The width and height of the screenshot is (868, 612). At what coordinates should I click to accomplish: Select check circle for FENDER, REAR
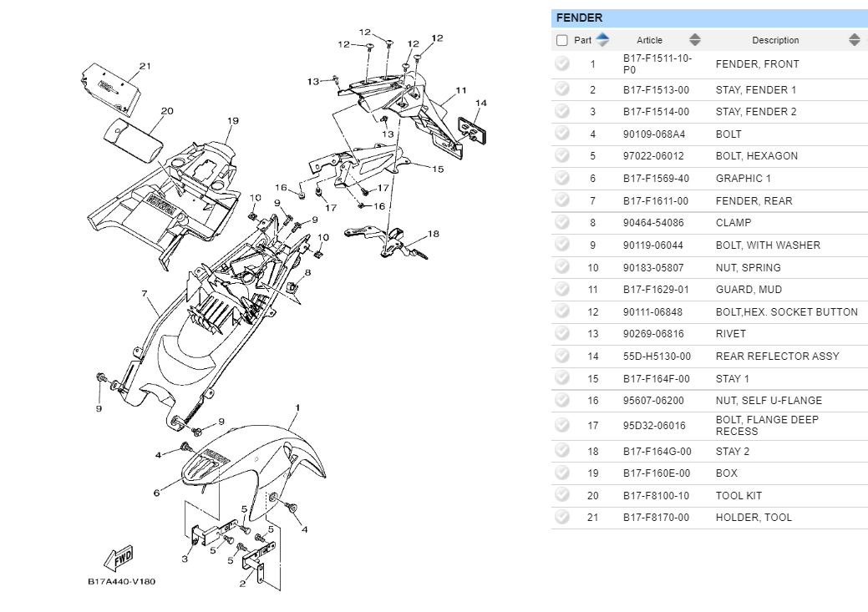562,200
